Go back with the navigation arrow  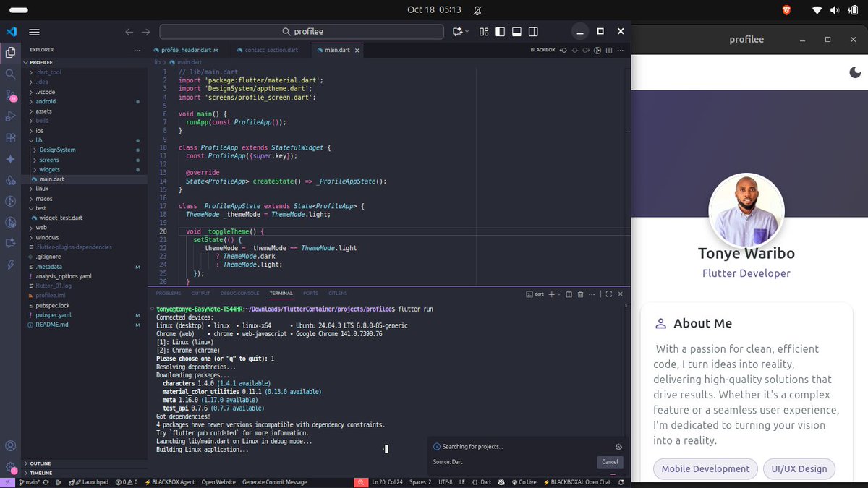(129, 32)
